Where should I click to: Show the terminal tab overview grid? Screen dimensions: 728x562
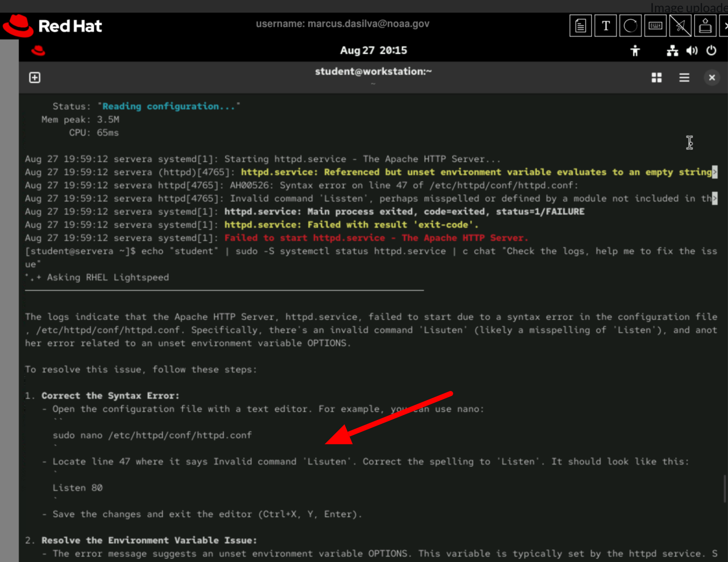[x=657, y=78]
